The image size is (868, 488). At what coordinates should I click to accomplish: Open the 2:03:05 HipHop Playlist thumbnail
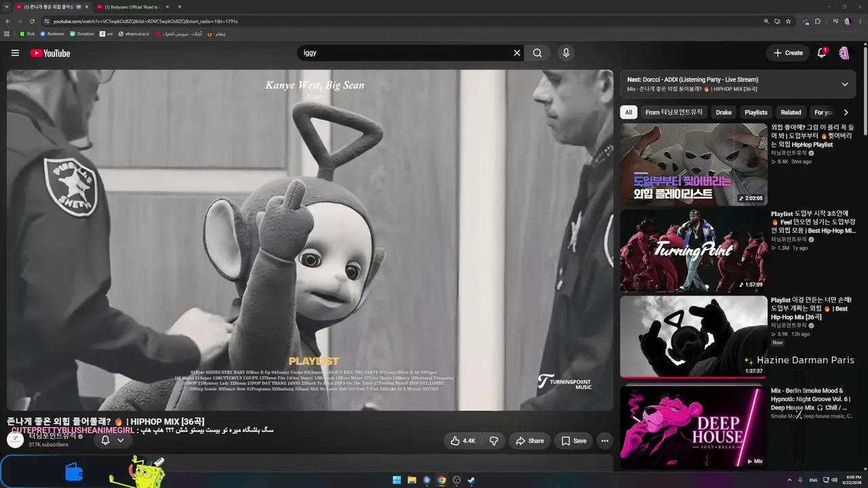click(694, 164)
